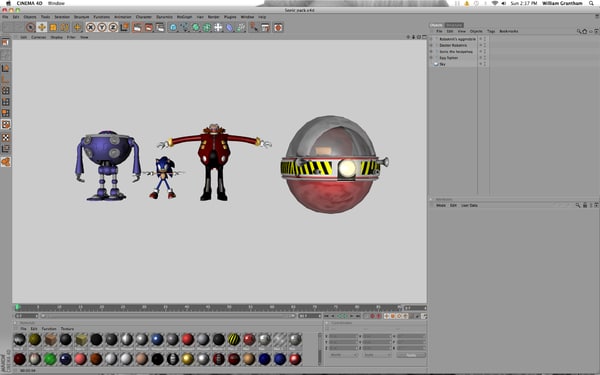
Task: Open Function menu in Material Manager
Action: coord(49,329)
